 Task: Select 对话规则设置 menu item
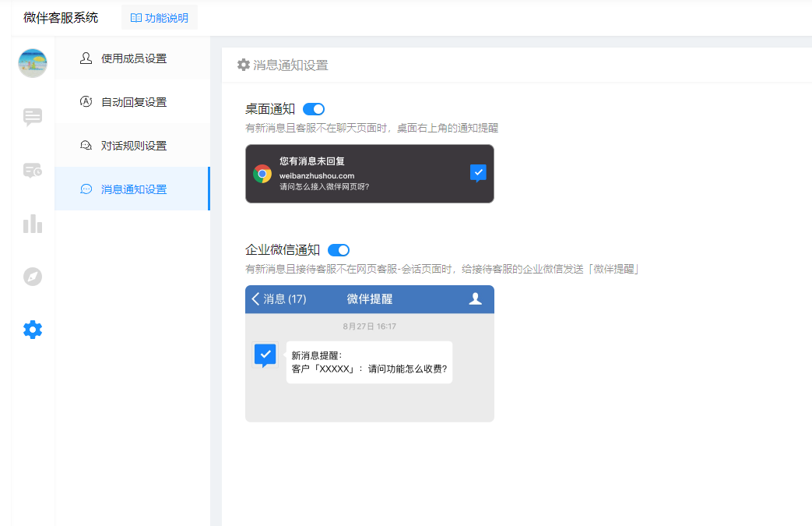[132, 146]
